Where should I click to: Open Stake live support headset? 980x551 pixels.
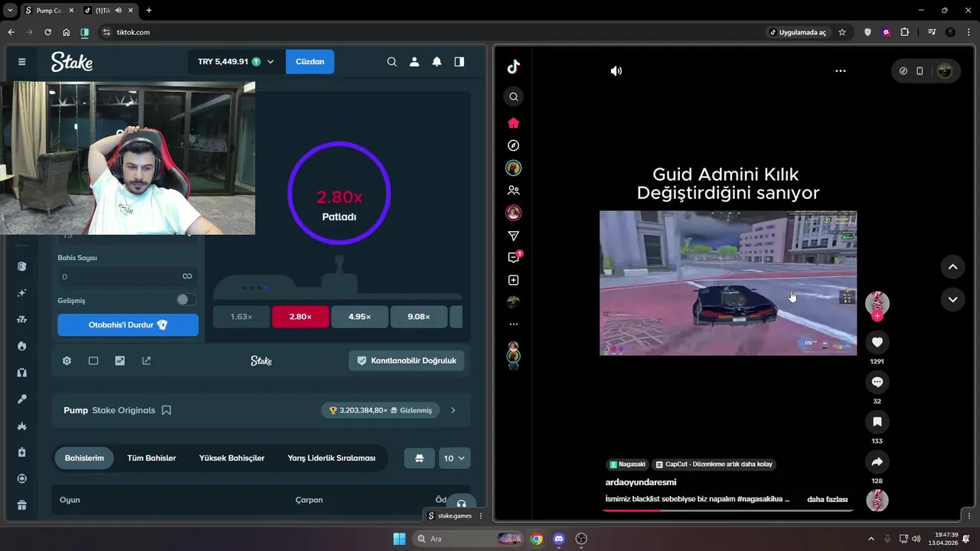(461, 504)
